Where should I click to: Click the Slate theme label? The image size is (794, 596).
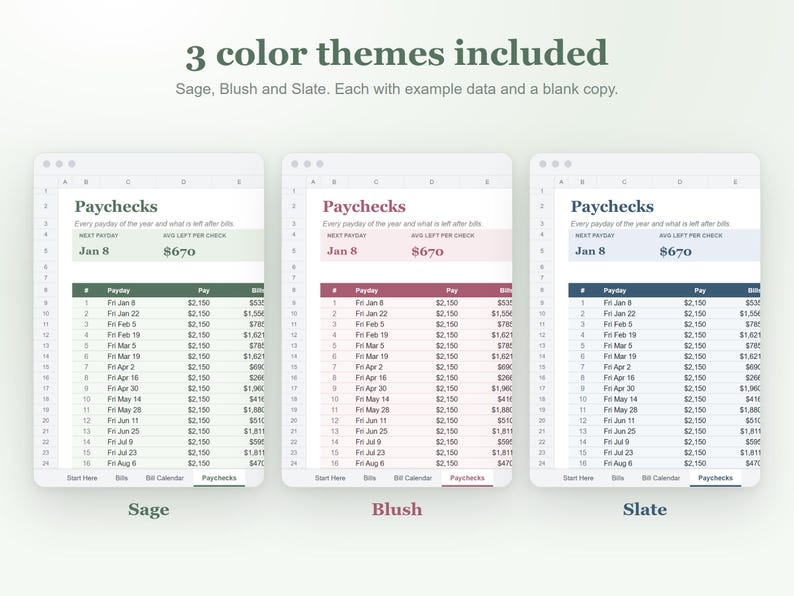click(x=645, y=509)
